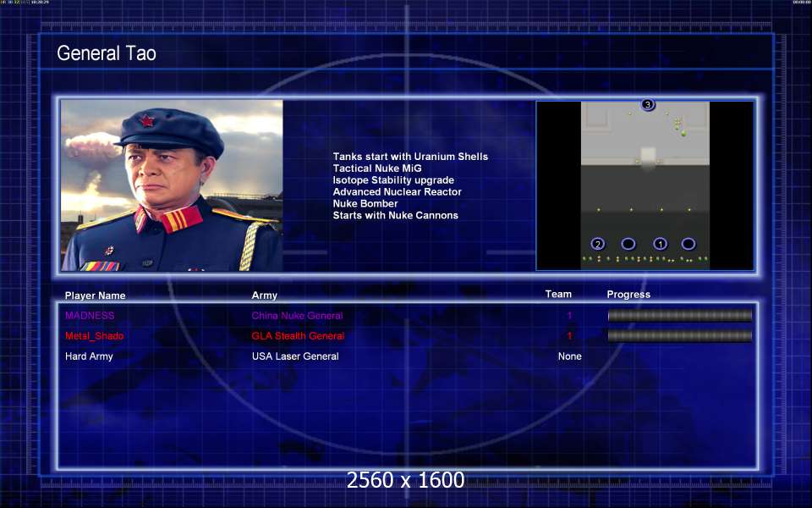
Task: Click Metal_Shado loading progress bar
Action: 680,336
